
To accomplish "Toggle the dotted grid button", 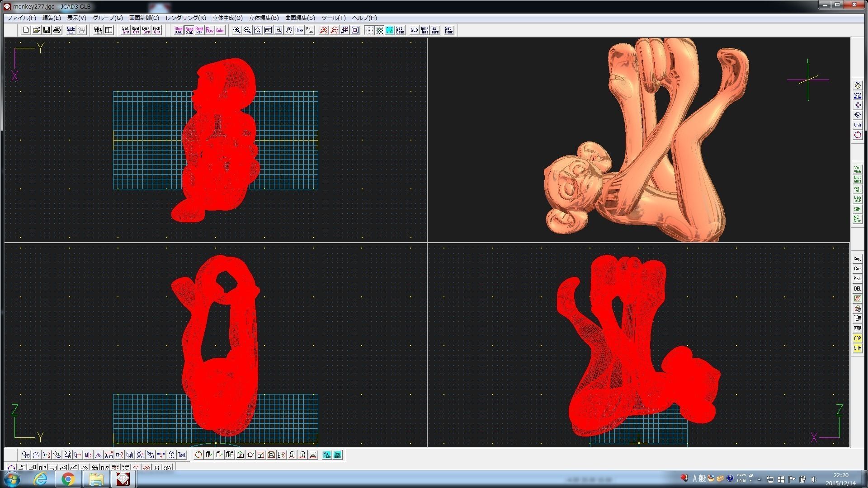I will pyautogui.click(x=369, y=30).
